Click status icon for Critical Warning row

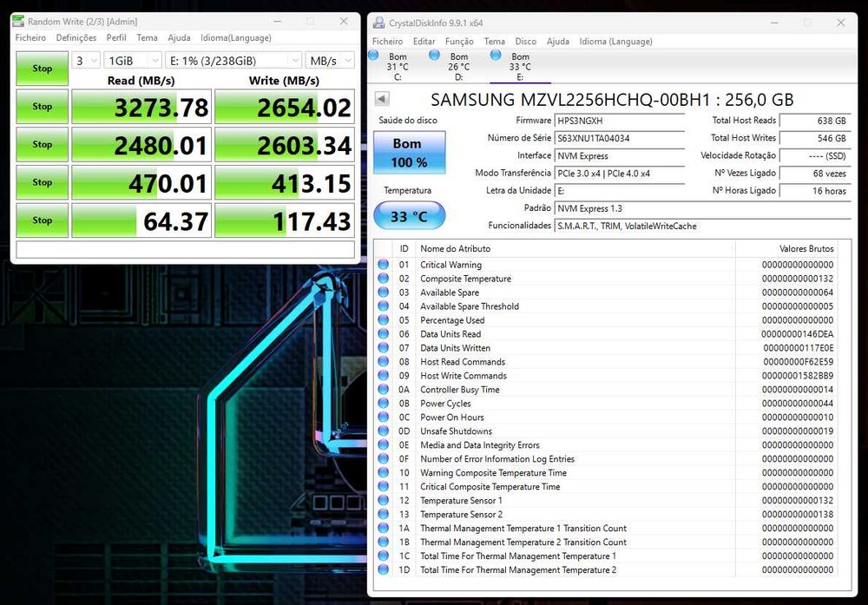point(383,265)
